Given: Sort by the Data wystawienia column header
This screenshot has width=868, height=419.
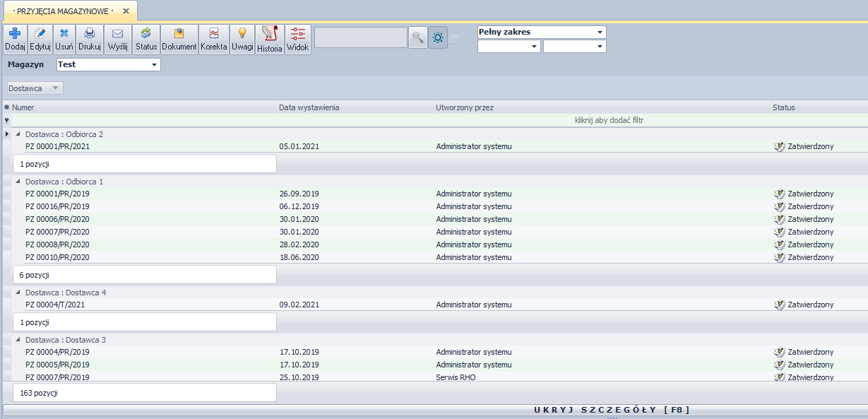Looking at the screenshot, I should [x=309, y=107].
